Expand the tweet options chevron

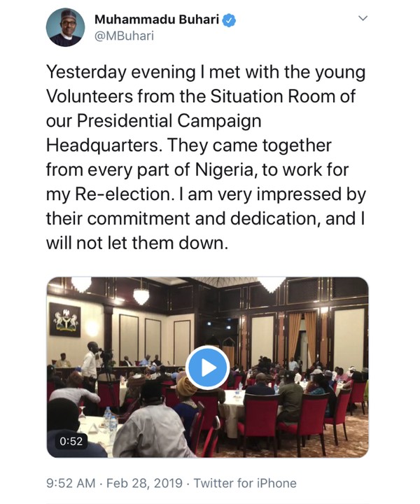(x=363, y=19)
